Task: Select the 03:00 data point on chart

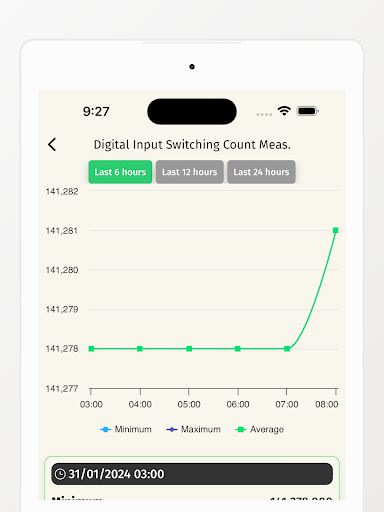Action: pyautogui.click(x=91, y=349)
